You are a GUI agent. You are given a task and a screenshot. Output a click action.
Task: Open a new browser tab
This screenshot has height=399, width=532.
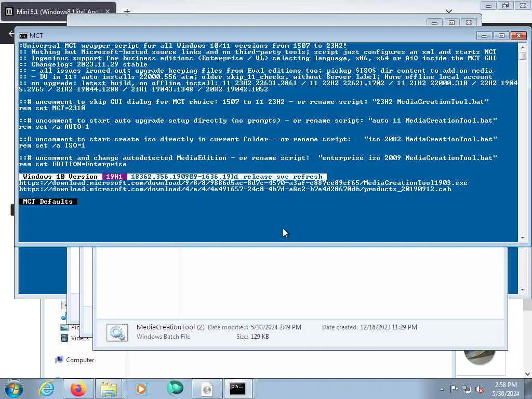[127, 11]
